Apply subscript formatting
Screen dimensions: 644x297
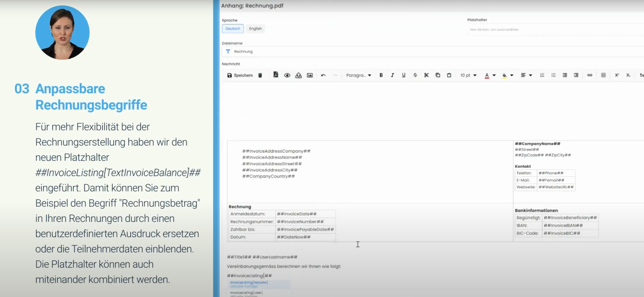coord(628,75)
